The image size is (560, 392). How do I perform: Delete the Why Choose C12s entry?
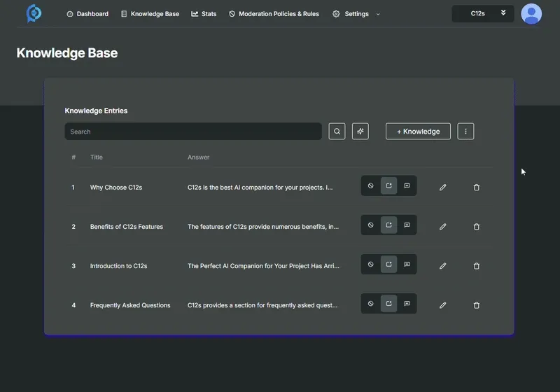(477, 188)
